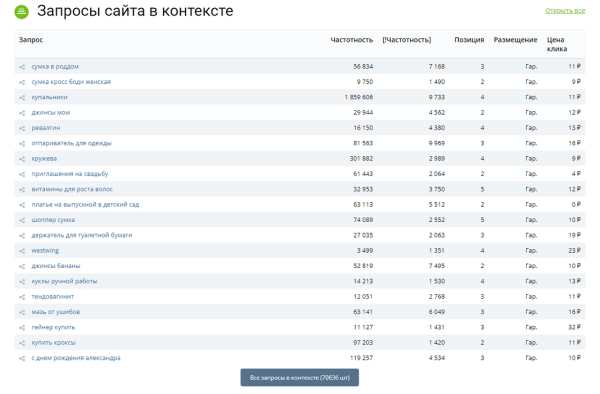
Task: Open query link 'тендовагинит'
Action: [53, 296]
